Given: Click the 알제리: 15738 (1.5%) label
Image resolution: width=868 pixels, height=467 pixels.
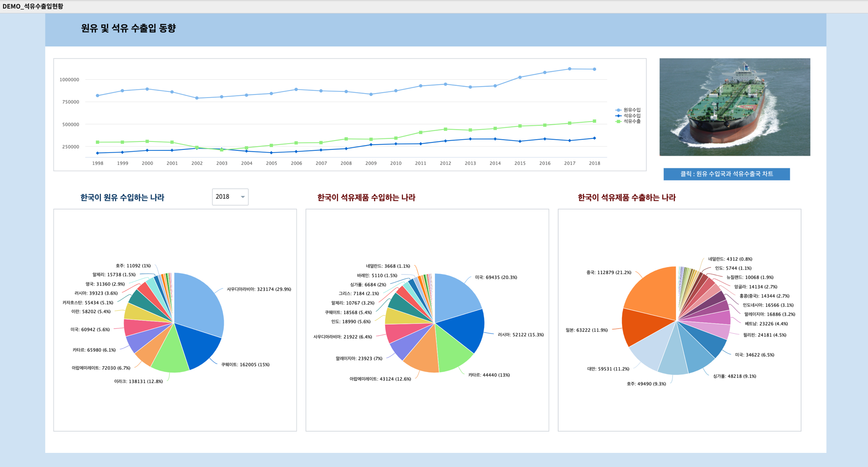Looking at the screenshot, I should click(x=114, y=275).
